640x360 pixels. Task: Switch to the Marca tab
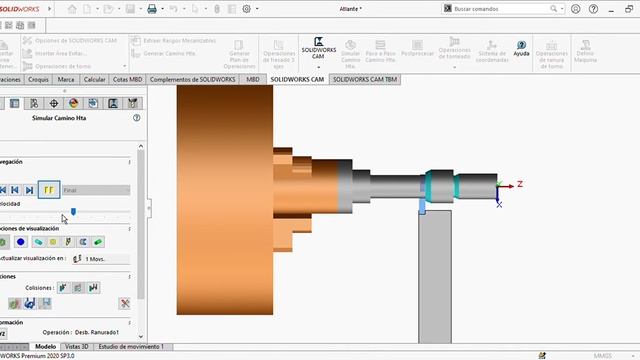pyautogui.click(x=66, y=80)
